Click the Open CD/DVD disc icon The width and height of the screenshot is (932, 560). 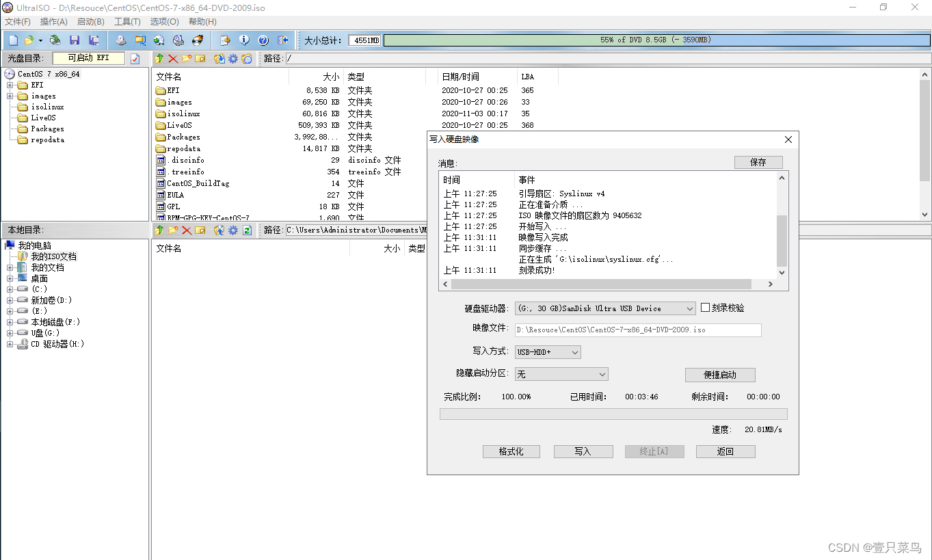coord(55,40)
